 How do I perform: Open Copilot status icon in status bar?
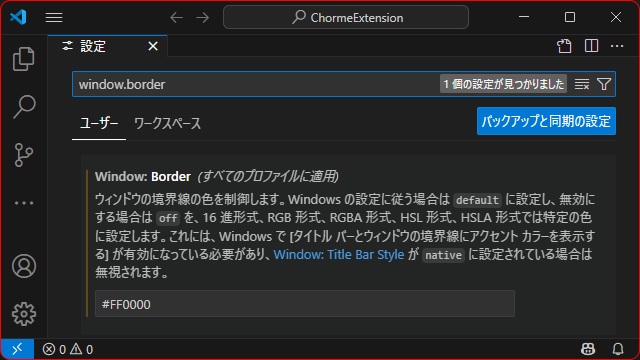(588, 349)
